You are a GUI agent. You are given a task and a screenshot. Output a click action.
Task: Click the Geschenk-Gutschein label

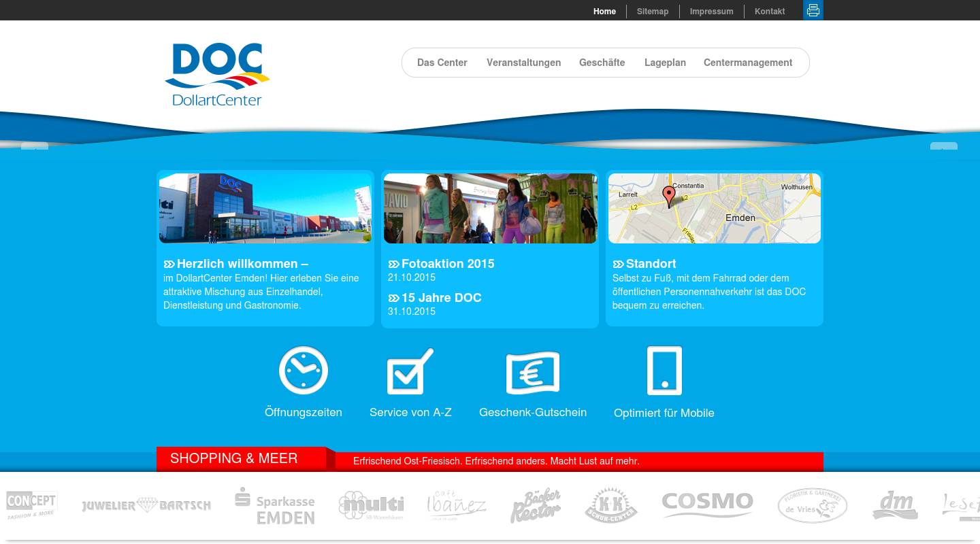click(x=533, y=412)
